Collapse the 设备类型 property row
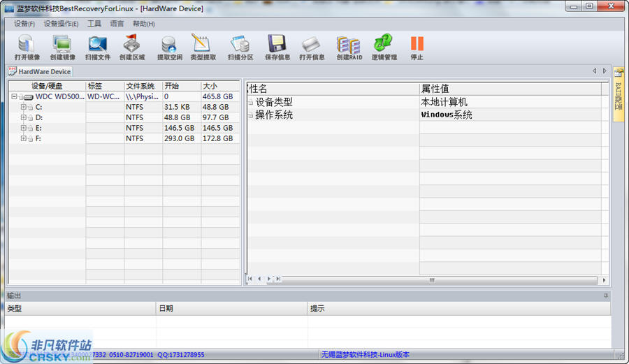Screen dimensions: 629x364 pos(250,102)
